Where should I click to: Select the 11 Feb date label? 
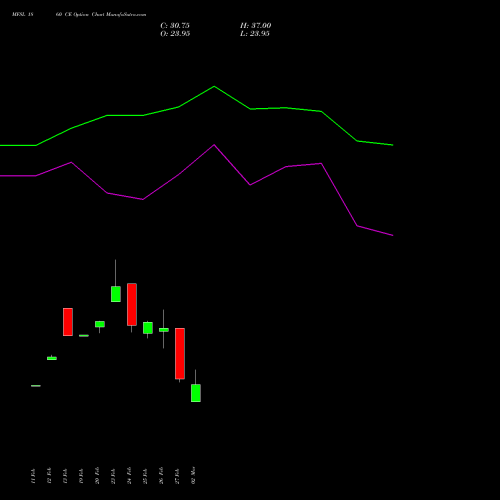[33, 476]
